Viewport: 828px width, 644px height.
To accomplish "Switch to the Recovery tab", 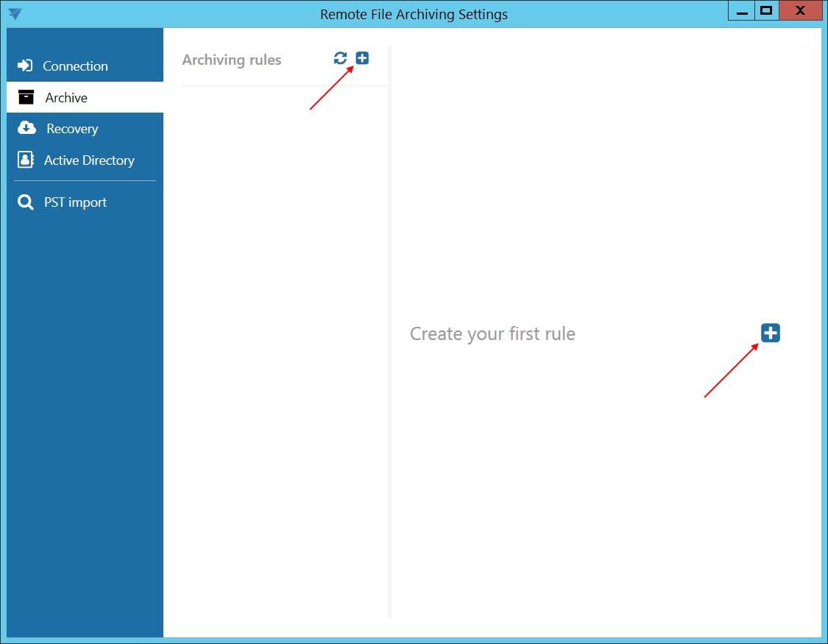I will point(72,129).
